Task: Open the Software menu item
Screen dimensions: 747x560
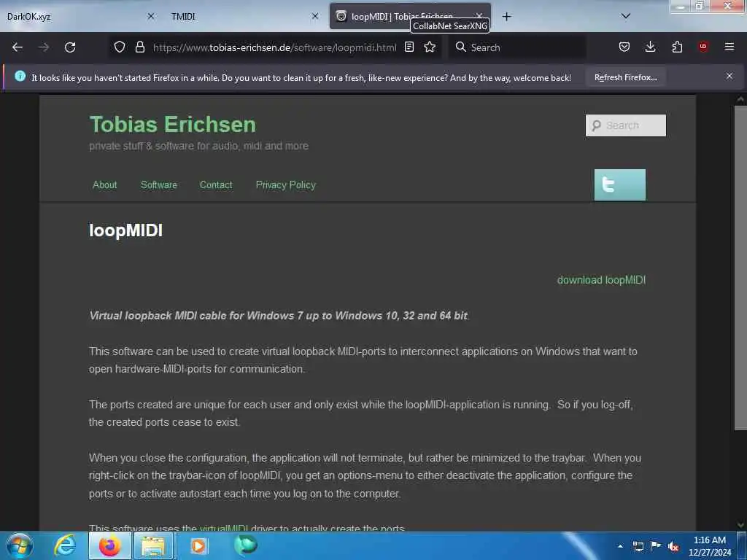Action: coord(158,184)
